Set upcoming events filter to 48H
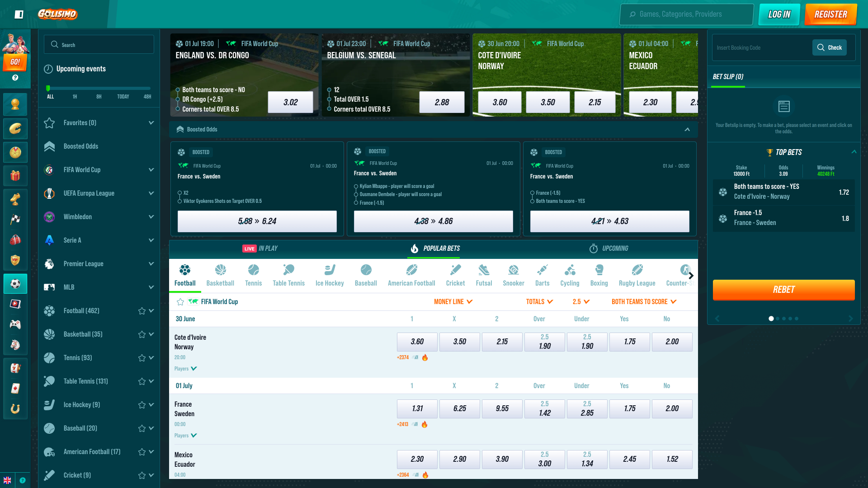Viewport: 868px width, 488px height. point(147,97)
